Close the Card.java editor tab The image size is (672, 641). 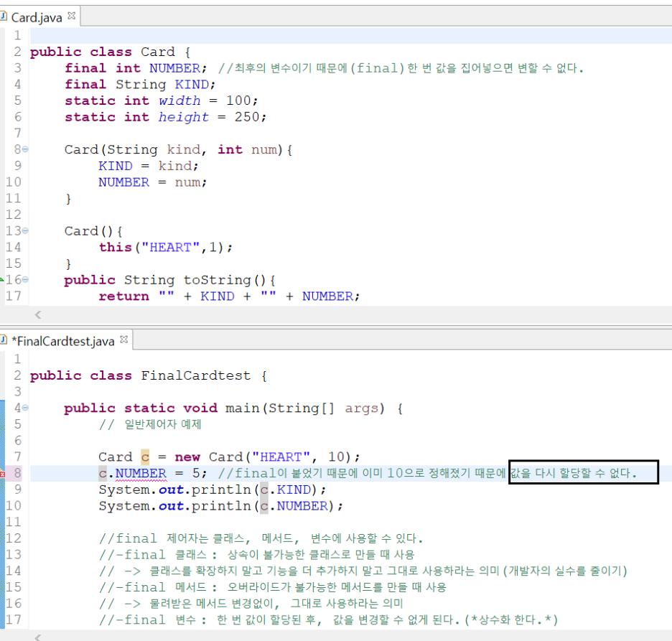coord(72,16)
